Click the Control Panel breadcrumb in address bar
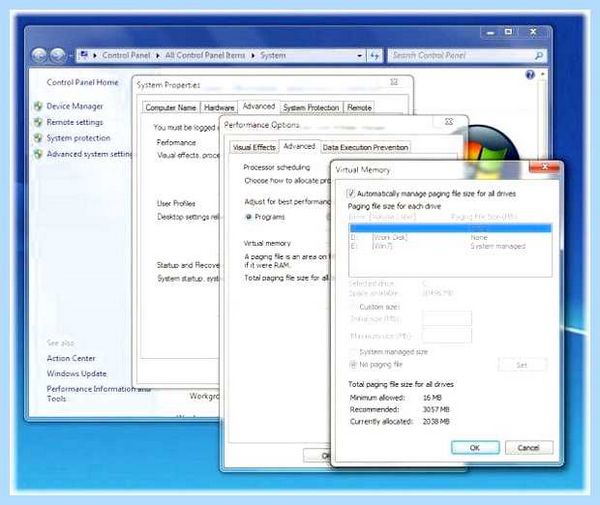 click(126, 55)
